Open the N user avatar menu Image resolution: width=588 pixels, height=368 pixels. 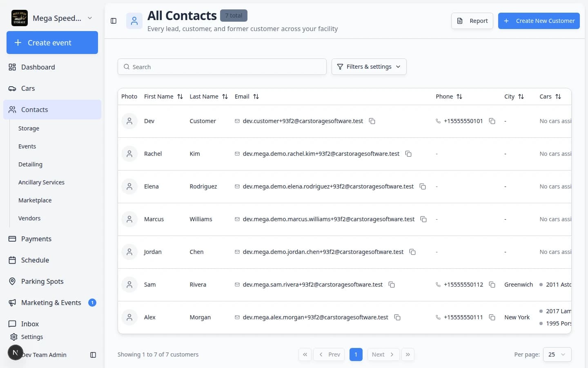click(15, 352)
